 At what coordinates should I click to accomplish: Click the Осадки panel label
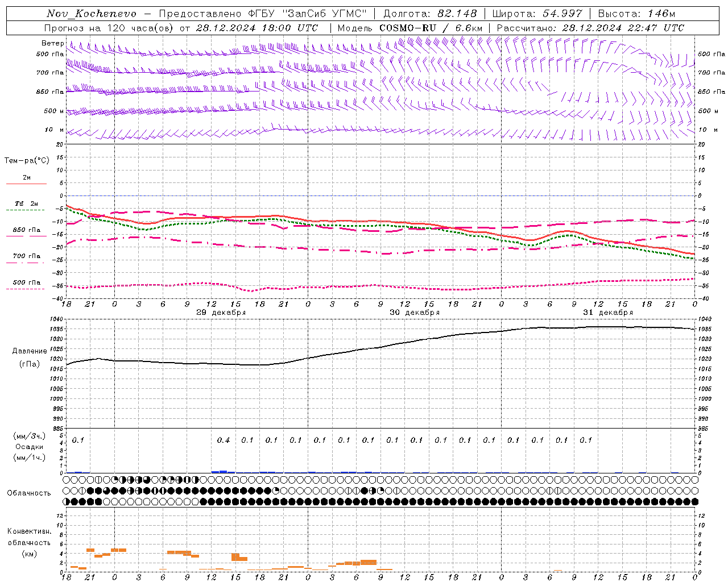(30, 447)
